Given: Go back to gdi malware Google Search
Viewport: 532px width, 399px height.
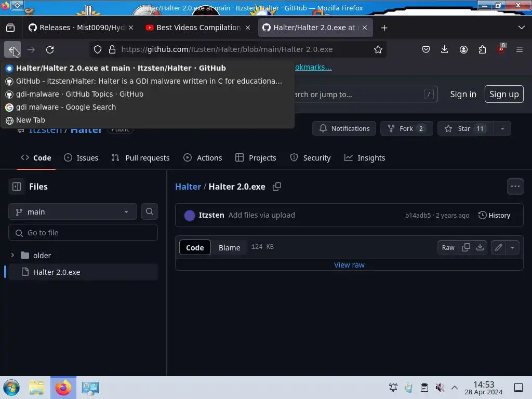Looking at the screenshot, I should coord(147,107).
